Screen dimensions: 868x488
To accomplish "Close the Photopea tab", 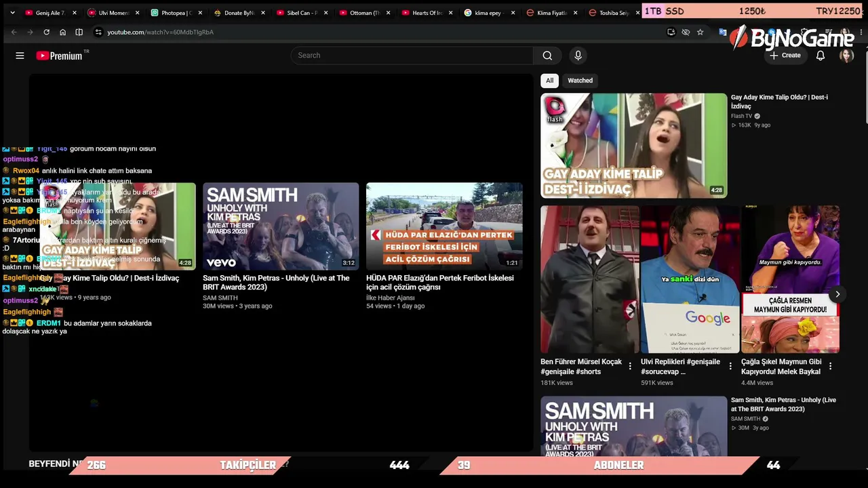I will pos(200,13).
